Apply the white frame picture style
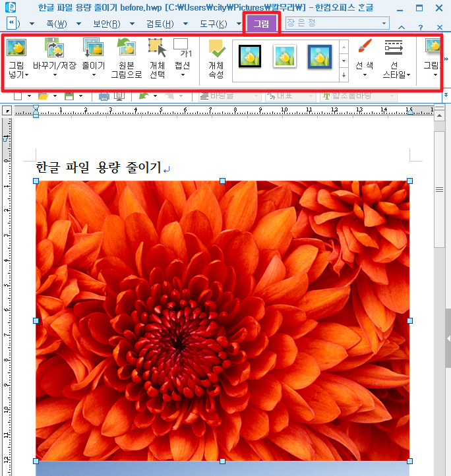Viewport: 451px width, 476px height. pos(285,56)
